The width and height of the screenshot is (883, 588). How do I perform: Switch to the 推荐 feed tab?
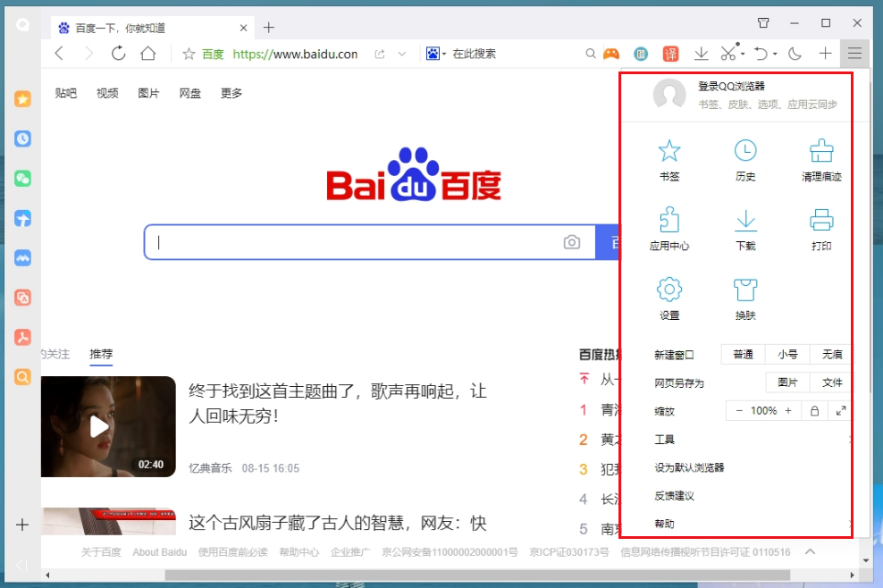[101, 354]
